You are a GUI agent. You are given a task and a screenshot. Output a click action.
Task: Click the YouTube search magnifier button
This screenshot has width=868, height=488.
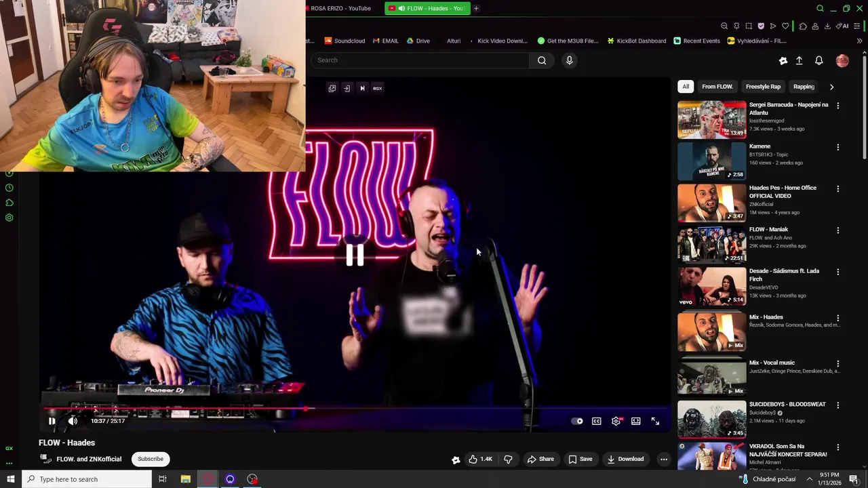542,60
